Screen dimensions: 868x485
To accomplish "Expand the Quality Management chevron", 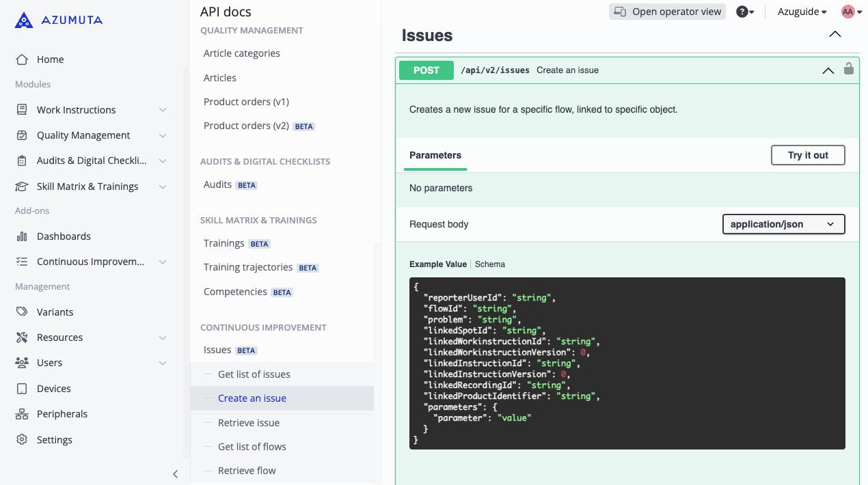I will (162, 135).
